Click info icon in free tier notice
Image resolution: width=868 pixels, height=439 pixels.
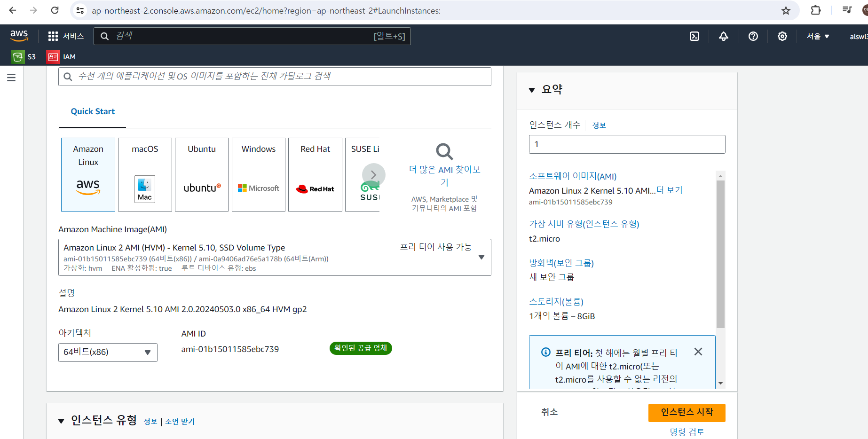546,352
